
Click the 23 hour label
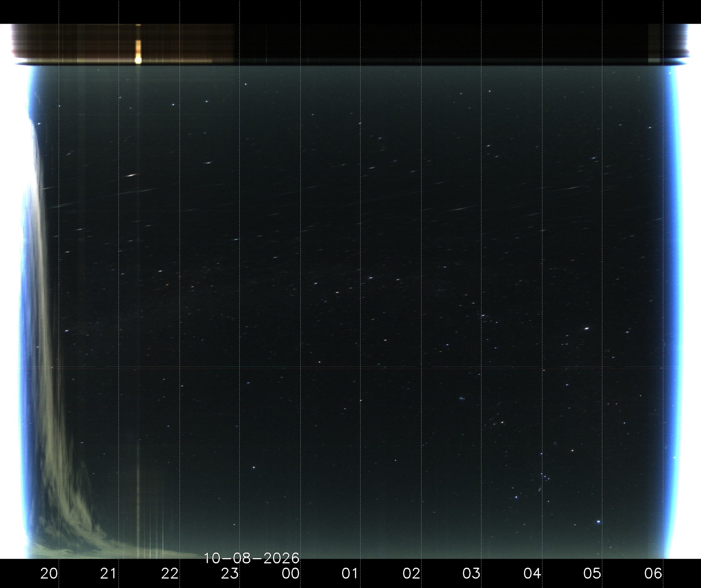click(230, 573)
